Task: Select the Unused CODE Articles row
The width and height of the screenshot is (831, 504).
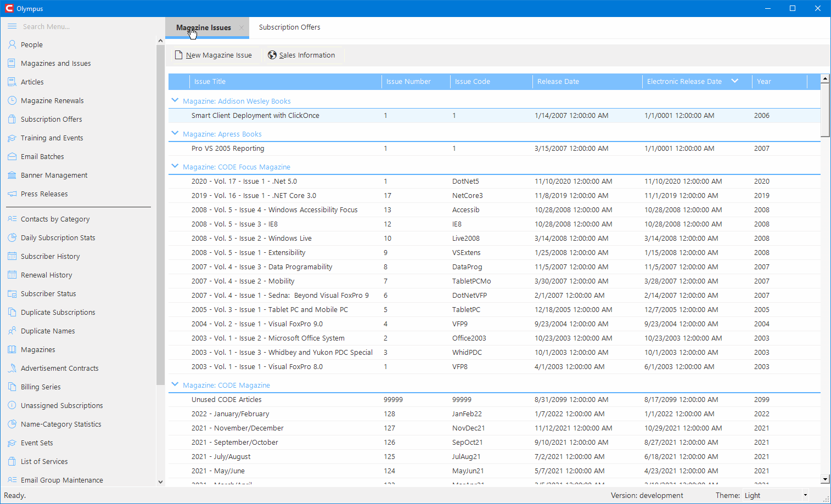Action: pos(494,399)
